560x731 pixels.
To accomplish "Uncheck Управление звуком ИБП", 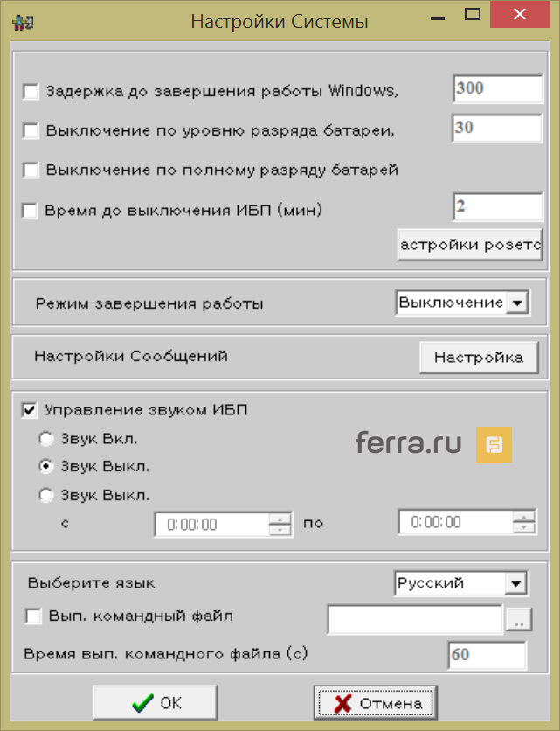I will pyautogui.click(x=31, y=408).
